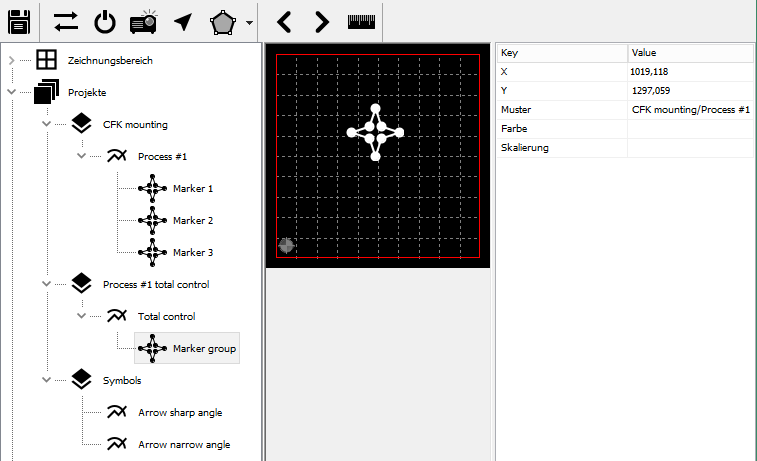Collapse the Process #1 node
The image size is (757, 461).
[82, 156]
